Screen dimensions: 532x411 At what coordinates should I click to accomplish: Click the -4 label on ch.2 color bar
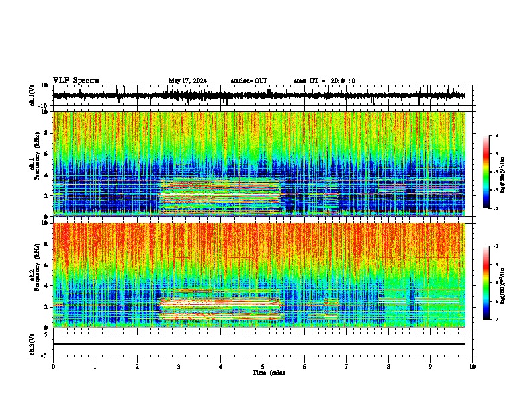click(495, 265)
